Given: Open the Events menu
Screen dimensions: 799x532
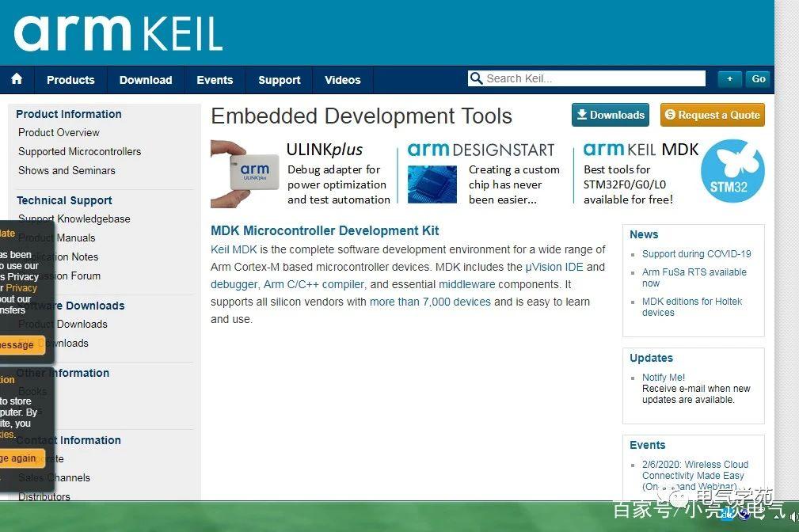Looking at the screenshot, I should pos(215,80).
